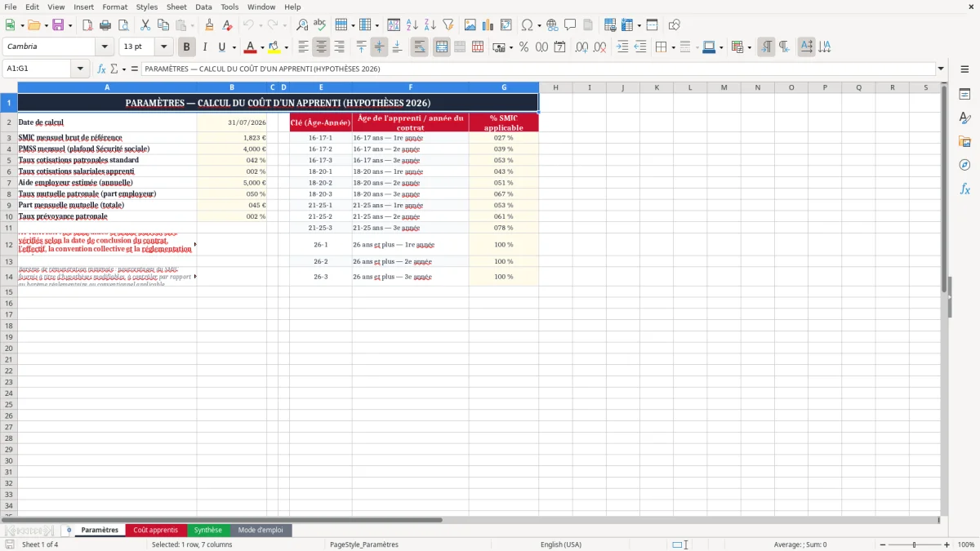Open the Data menu

203,7
